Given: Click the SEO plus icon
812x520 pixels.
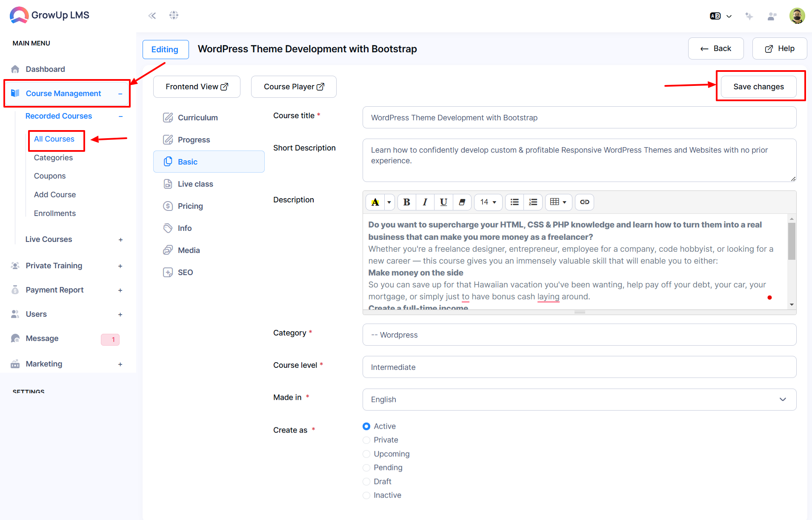Looking at the screenshot, I should [x=168, y=272].
